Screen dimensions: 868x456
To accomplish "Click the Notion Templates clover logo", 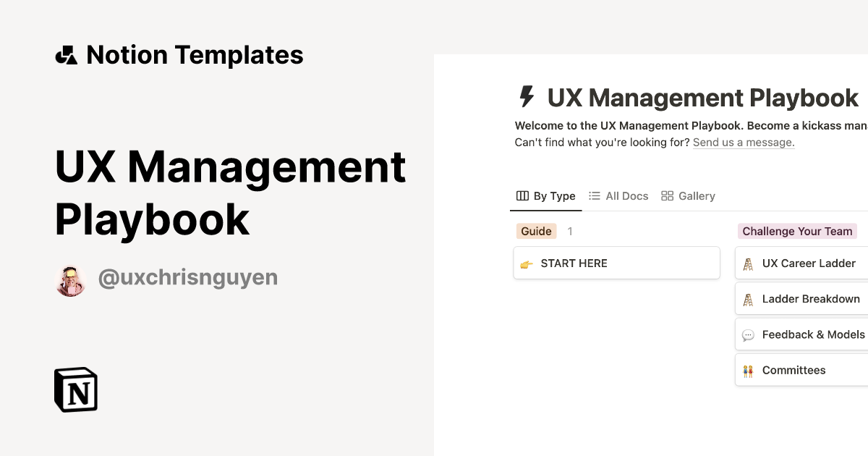I will pyautogui.click(x=67, y=54).
